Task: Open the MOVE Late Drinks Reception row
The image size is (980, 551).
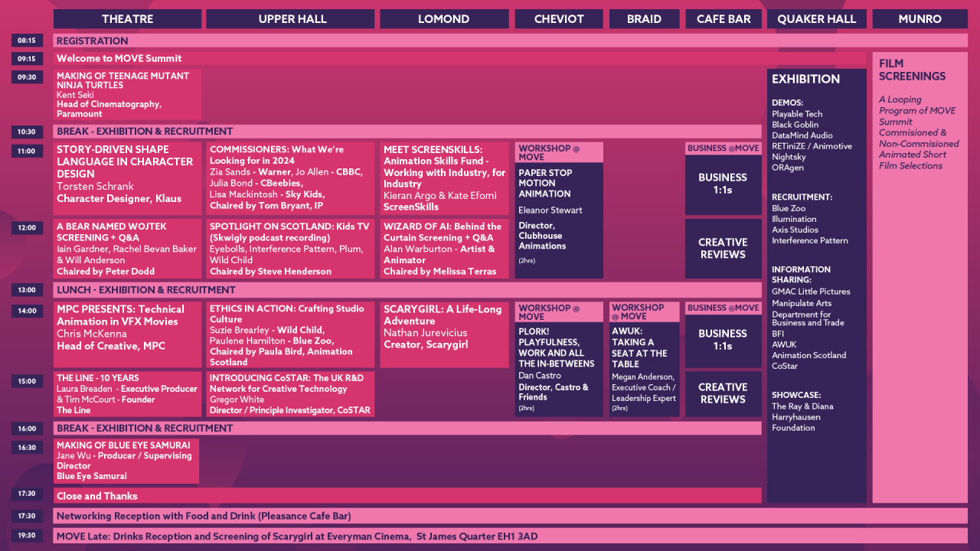Action: pyautogui.click(x=510, y=536)
